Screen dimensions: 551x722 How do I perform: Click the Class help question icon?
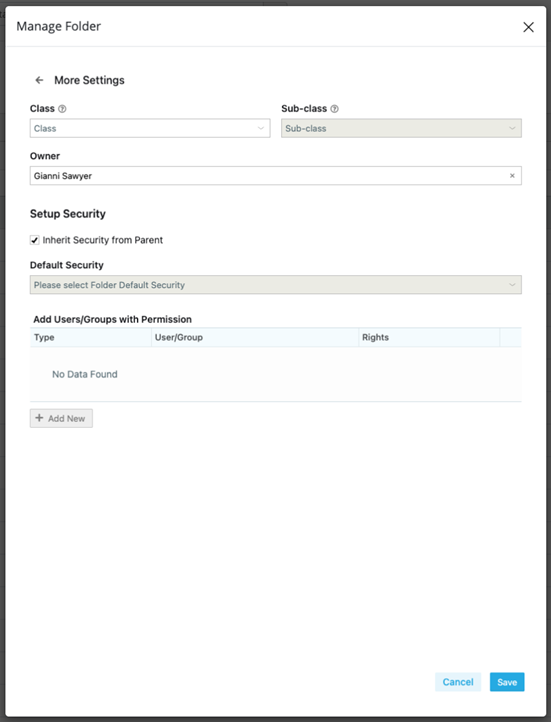pos(62,109)
